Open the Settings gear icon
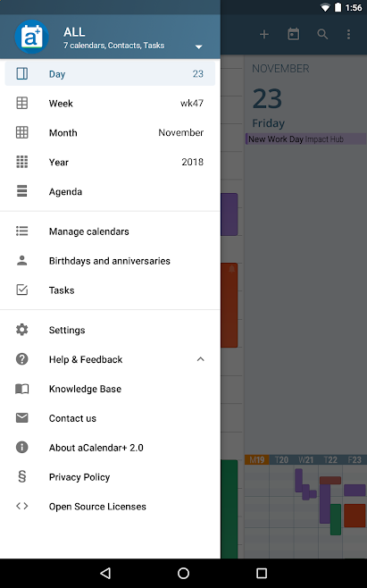Image resolution: width=367 pixels, height=588 pixels. (22, 330)
